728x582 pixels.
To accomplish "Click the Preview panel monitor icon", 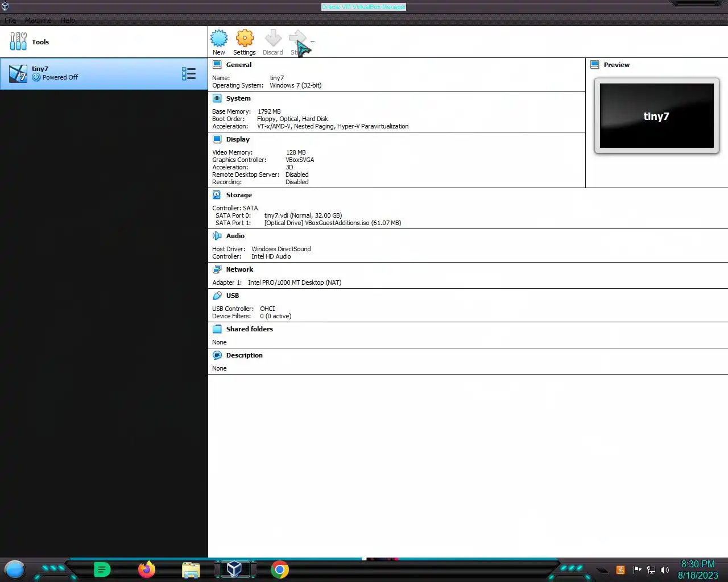I will pyautogui.click(x=595, y=65).
